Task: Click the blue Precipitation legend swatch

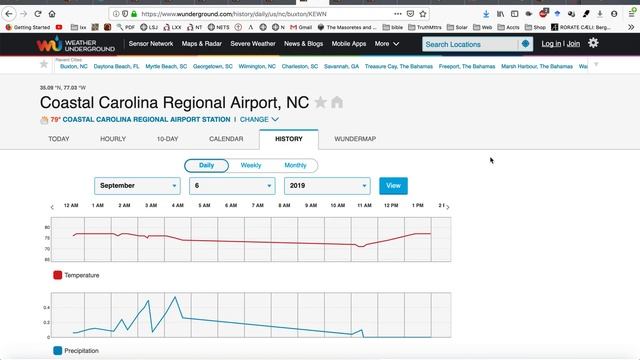Action: point(58,351)
